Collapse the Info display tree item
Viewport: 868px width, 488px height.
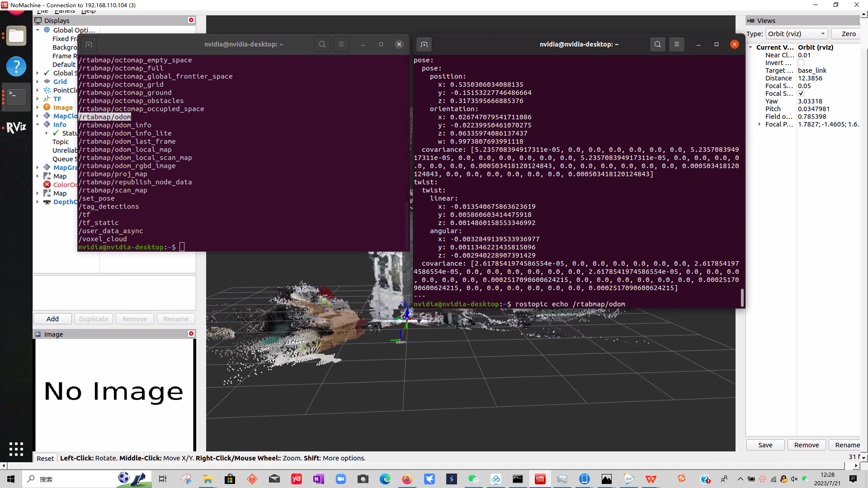(38, 125)
